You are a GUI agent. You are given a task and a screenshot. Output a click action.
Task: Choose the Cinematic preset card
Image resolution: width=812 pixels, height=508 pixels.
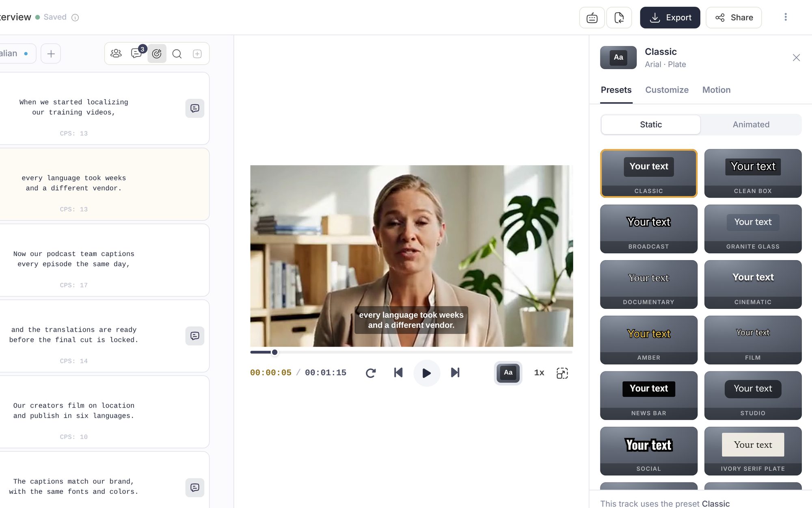[753, 284]
